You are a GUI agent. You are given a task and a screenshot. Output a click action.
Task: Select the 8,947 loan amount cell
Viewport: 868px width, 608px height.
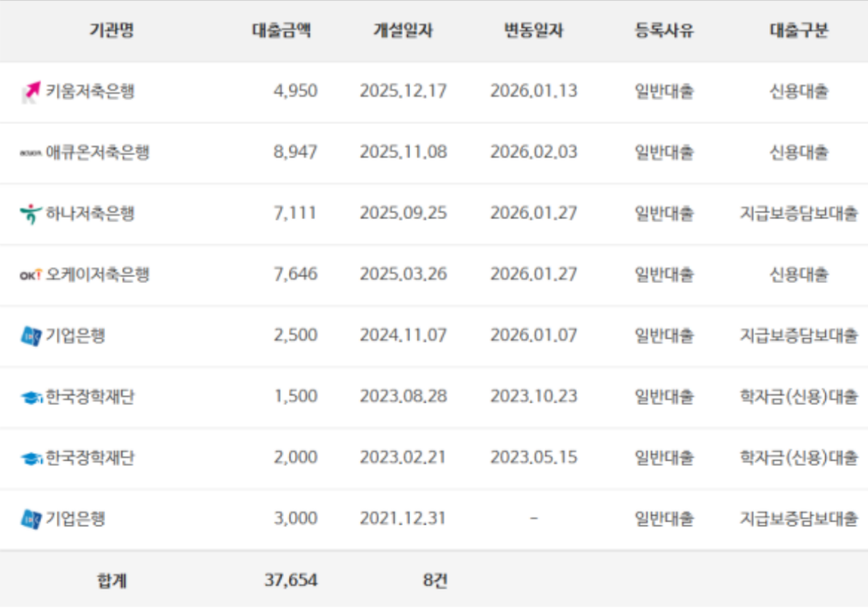coord(295,152)
